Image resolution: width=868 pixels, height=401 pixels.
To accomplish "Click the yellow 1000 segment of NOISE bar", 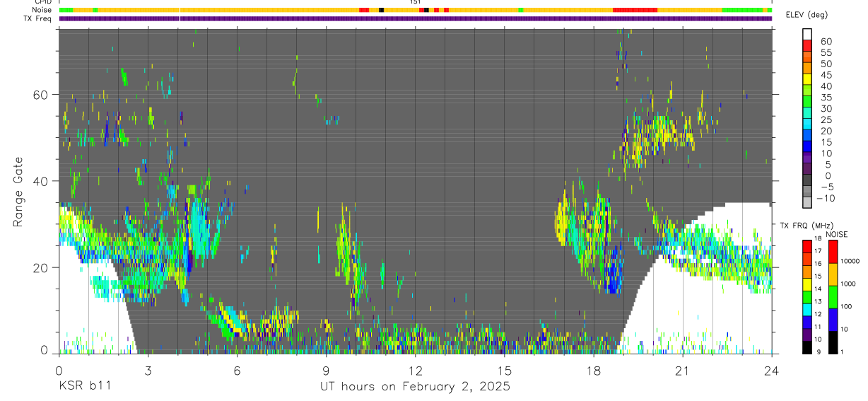I will pos(833,274).
